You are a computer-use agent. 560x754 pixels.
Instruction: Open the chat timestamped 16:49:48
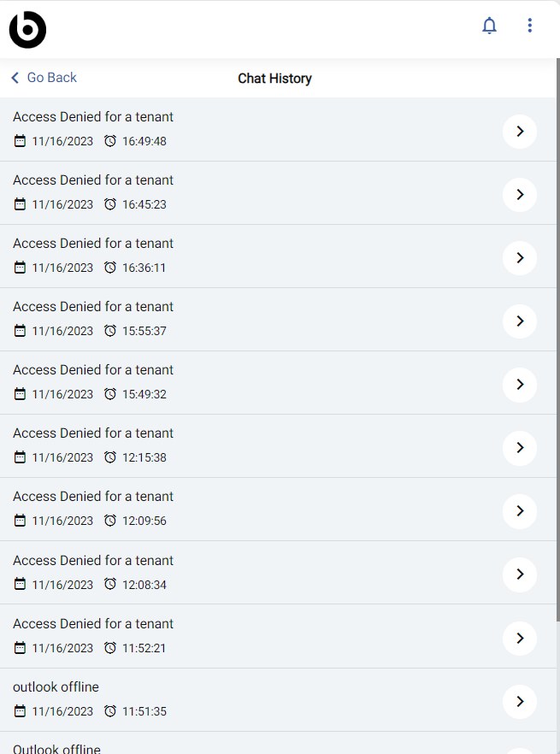pyautogui.click(x=520, y=132)
